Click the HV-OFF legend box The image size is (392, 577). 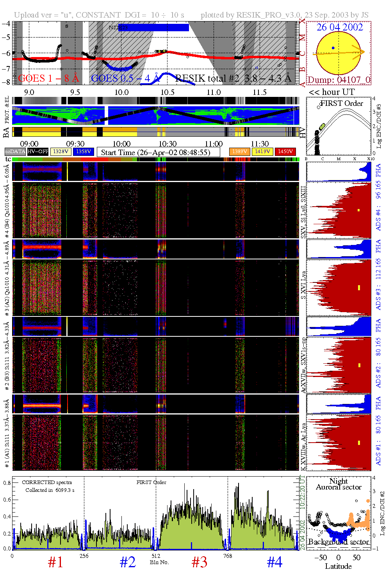[x=38, y=152]
